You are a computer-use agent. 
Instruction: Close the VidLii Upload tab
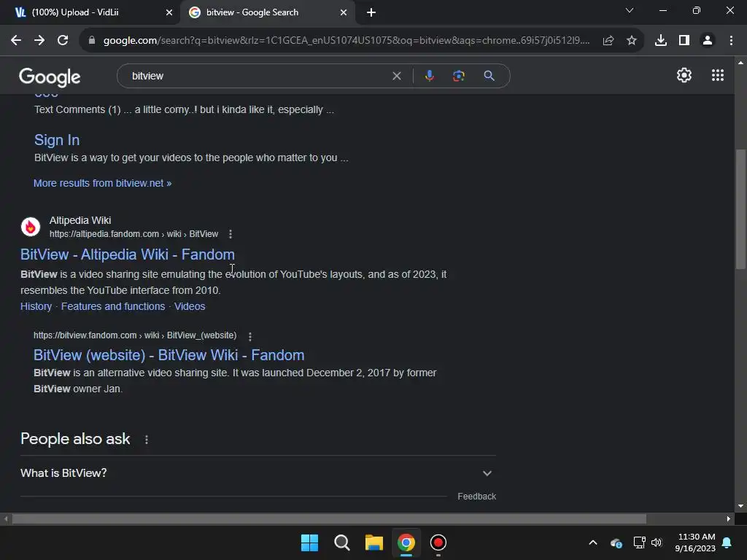coord(169,12)
